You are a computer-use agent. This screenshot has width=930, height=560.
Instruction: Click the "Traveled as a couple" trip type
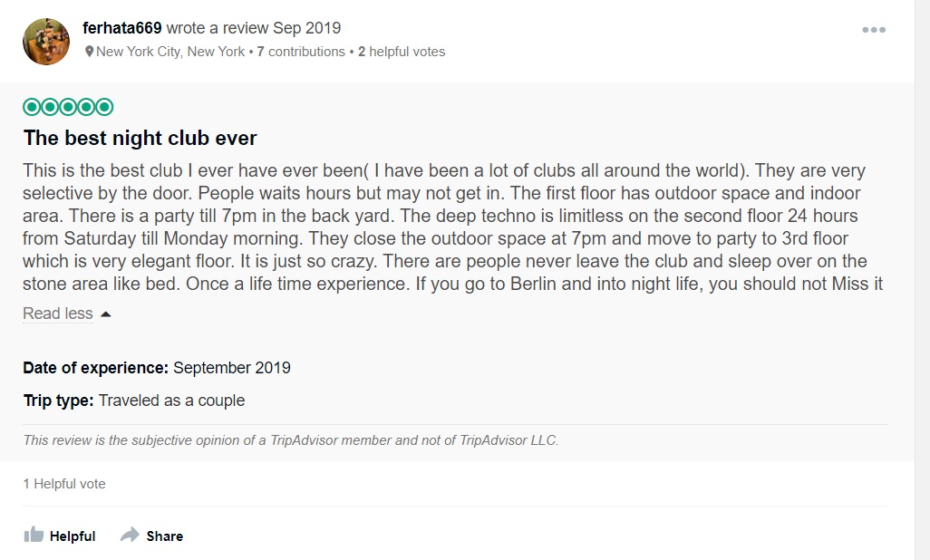tap(171, 401)
